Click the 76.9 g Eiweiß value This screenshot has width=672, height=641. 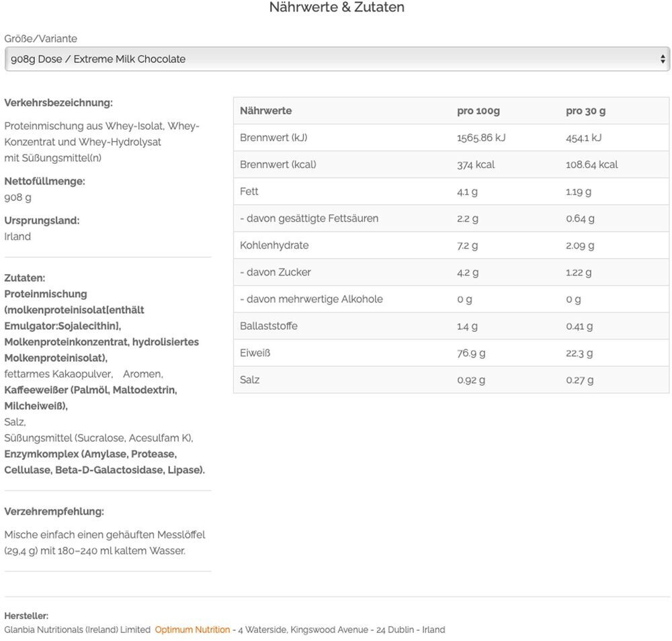tap(471, 353)
